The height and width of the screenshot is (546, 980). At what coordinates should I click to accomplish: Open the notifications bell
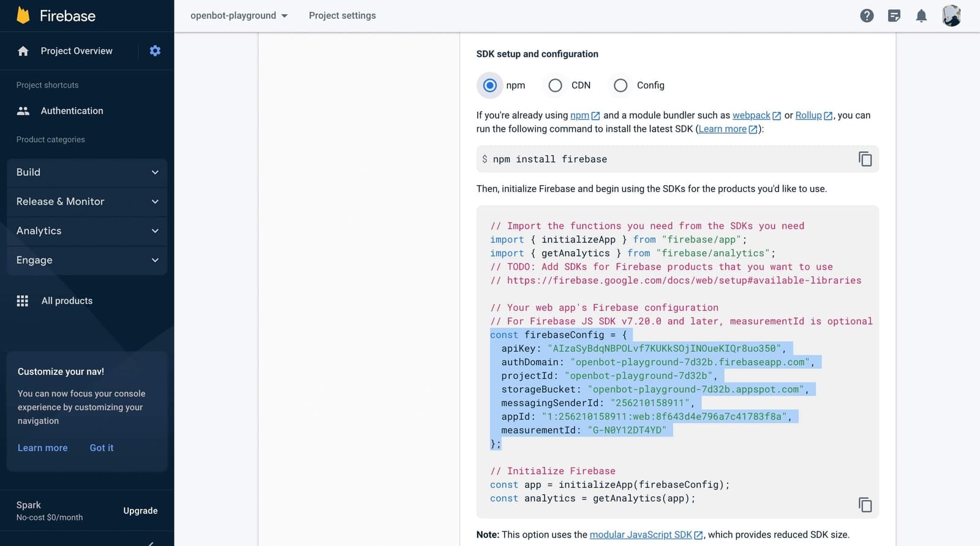click(x=921, y=16)
